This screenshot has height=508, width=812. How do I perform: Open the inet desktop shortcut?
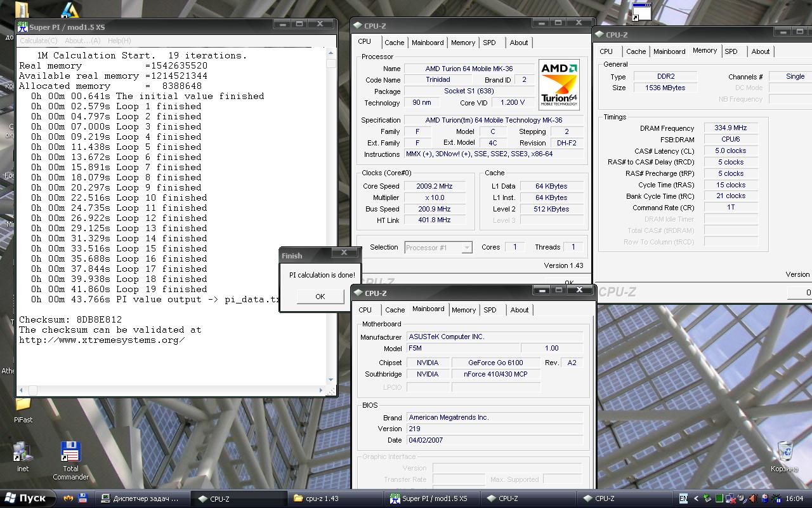pyautogui.click(x=22, y=451)
